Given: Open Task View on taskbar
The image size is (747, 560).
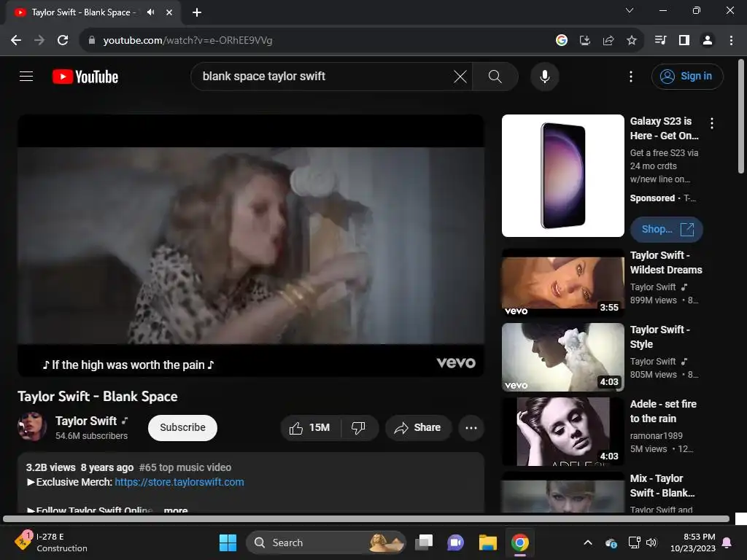Looking at the screenshot, I should [424, 542].
